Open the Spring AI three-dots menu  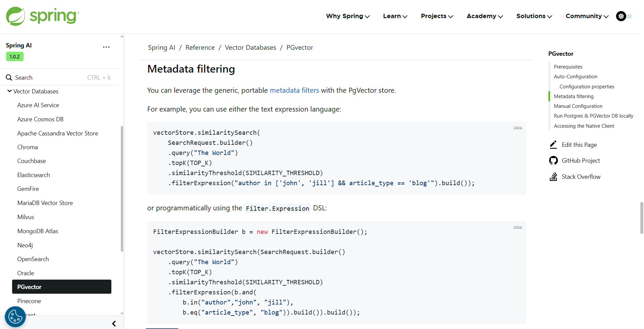106,47
